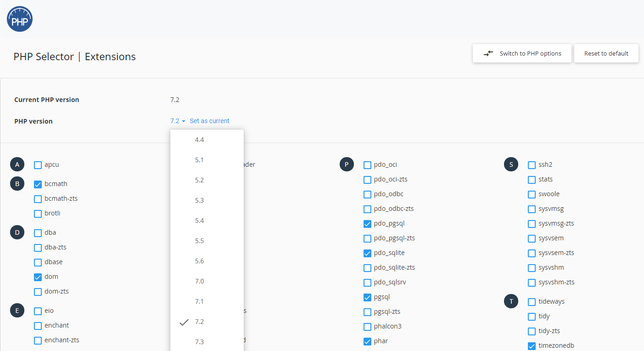Enable the sysvshm extension

pos(532,268)
